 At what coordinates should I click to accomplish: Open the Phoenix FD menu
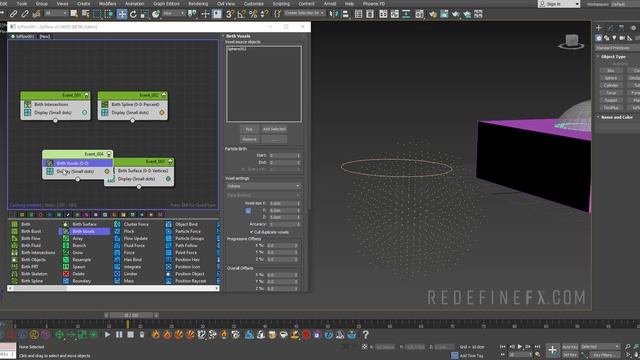coord(374,4)
